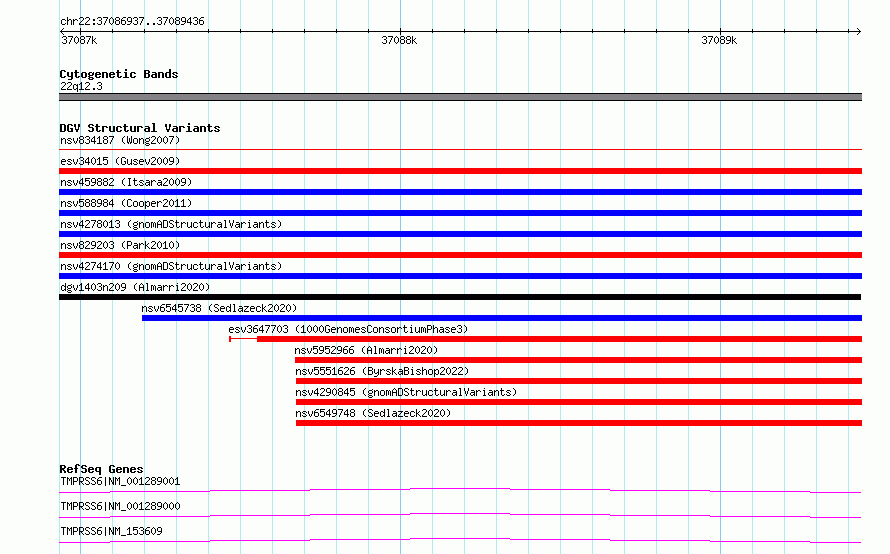Select nsv6545738 (Sedlazeck2020) variant label
The width and height of the screenshot is (890, 554).
(219, 308)
